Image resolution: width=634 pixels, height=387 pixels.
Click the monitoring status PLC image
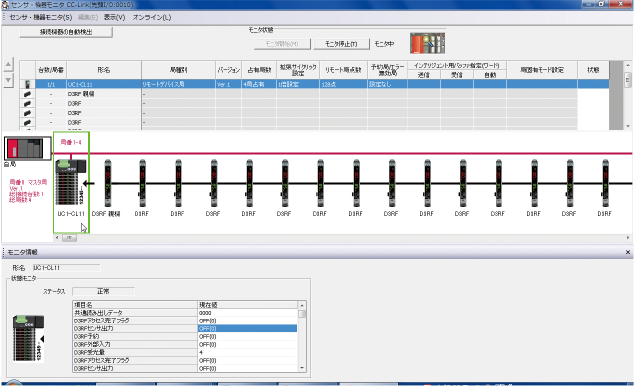427,43
